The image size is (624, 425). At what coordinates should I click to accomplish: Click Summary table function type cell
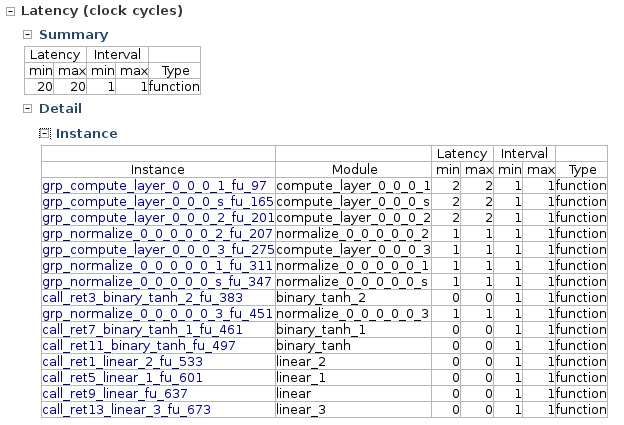click(x=174, y=87)
